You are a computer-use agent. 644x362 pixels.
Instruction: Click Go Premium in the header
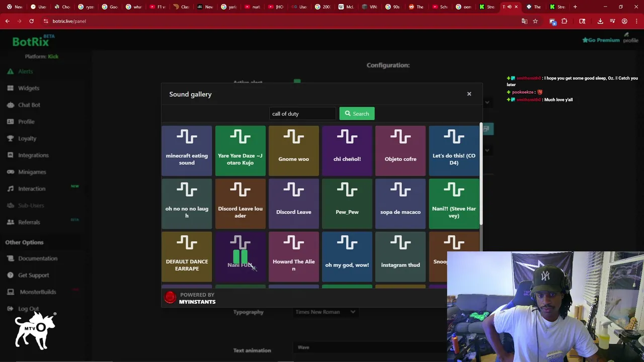pyautogui.click(x=601, y=40)
